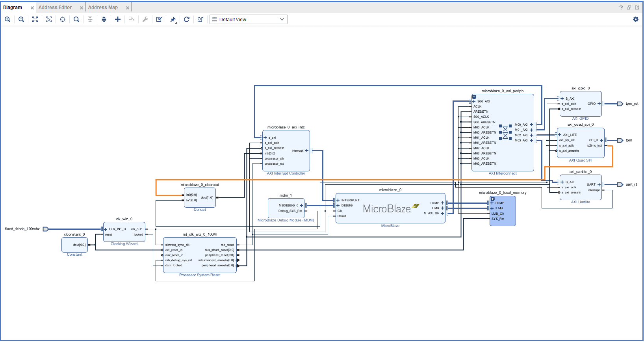Screen dimensions: 644x342
Task: Switch to the Address Editor tab
Action: [x=55, y=7]
